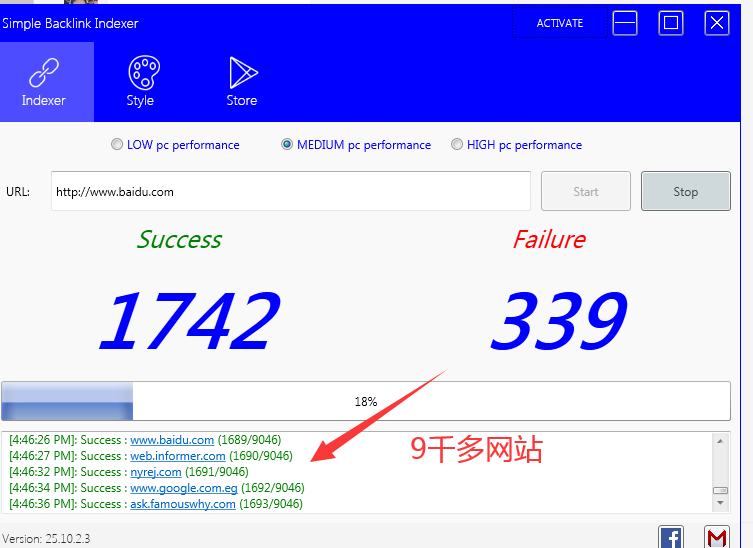Click Version 25.10.2.3 text
Viewport: 753px width, 548px height.
pos(46,539)
